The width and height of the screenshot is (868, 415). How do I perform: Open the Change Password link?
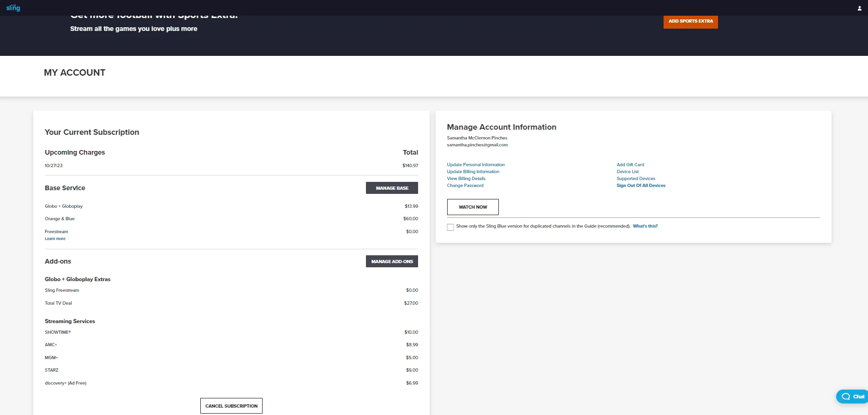pos(465,186)
